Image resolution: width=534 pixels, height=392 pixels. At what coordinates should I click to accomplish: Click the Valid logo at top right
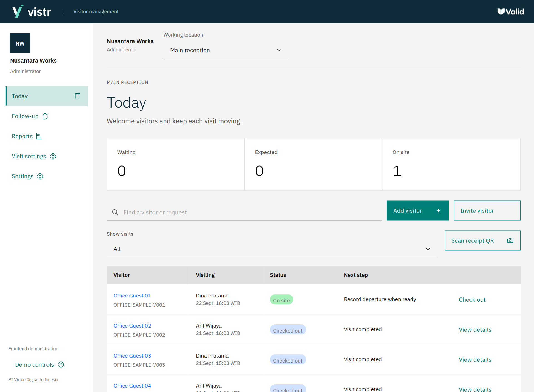(x=510, y=11)
